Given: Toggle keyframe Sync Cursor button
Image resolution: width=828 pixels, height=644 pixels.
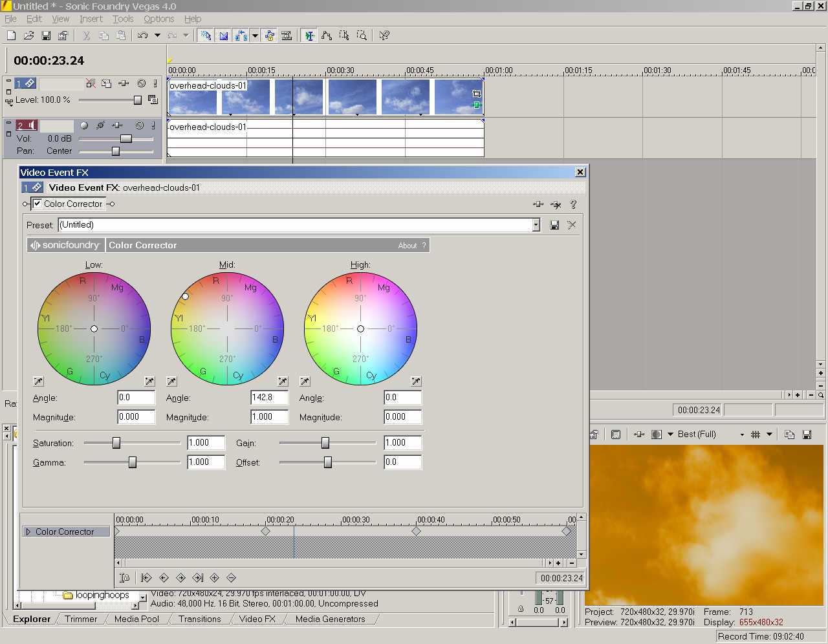Looking at the screenshot, I should 125,578.
